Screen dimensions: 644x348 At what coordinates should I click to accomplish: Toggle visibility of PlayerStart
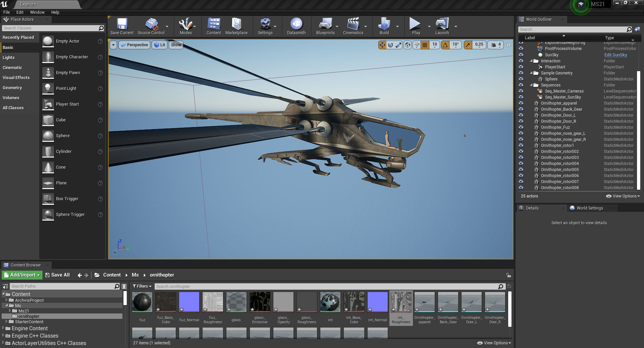point(521,67)
